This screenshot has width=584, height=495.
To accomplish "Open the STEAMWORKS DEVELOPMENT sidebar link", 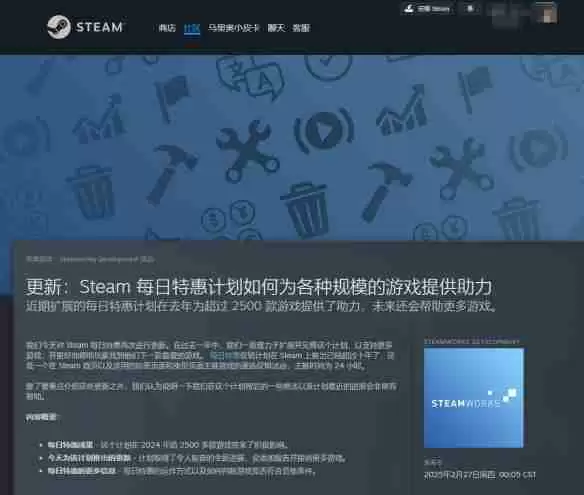I will tap(472, 341).
